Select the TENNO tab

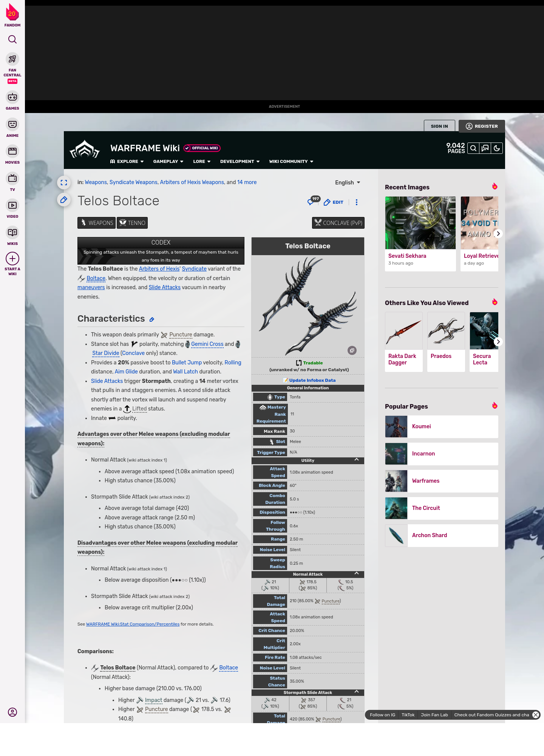[x=132, y=223]
